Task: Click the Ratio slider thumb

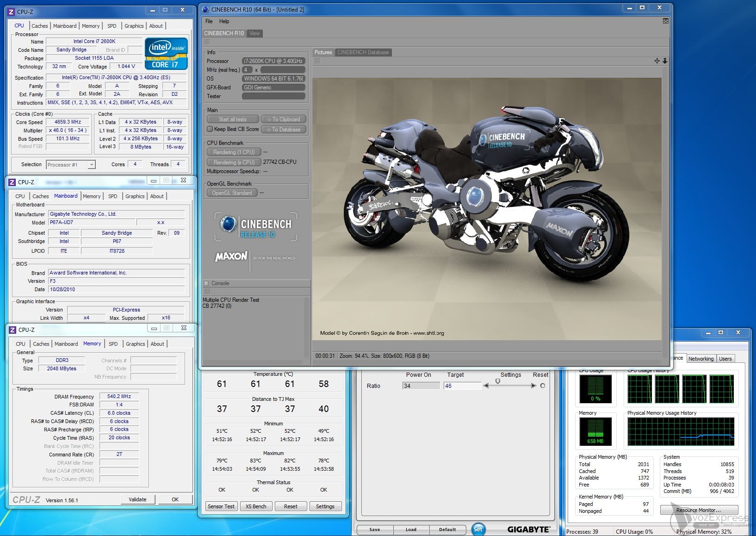Action: pyautogui.click(x=498, y=381)
